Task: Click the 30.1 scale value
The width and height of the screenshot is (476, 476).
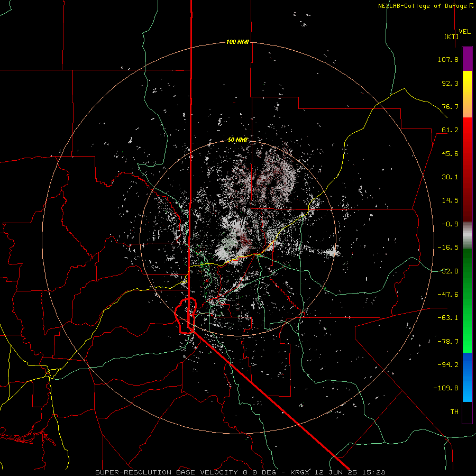Action: pos(450,177)
